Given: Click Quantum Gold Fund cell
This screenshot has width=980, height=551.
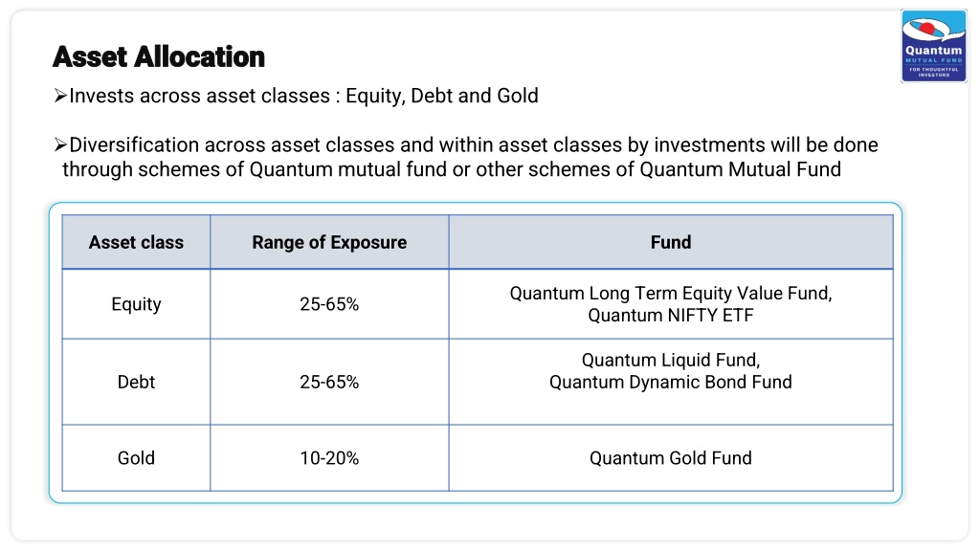Looking at the screenshot, I should 671,458.
